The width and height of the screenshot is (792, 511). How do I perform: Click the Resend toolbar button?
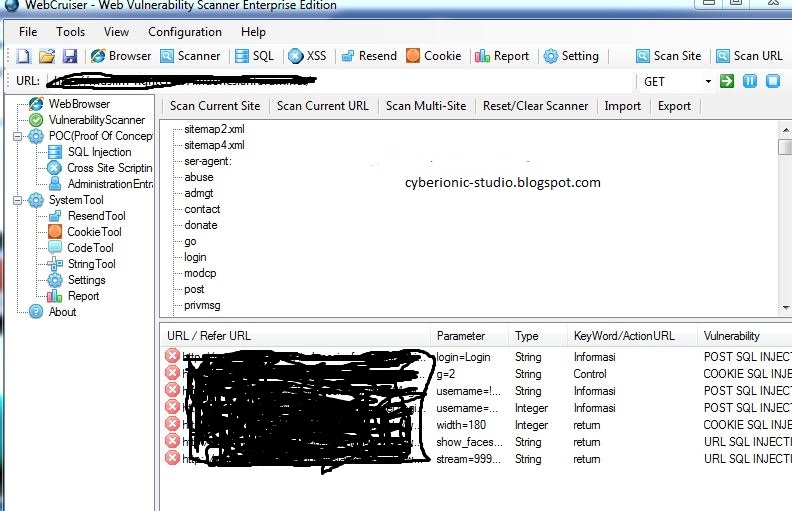(369, 56)
